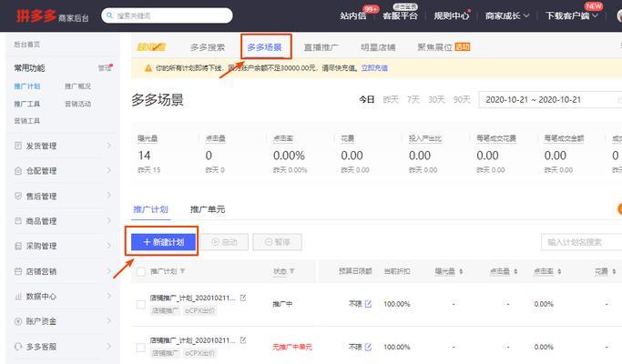Expand the 售后管理 menu chevron

pos(109,196)
